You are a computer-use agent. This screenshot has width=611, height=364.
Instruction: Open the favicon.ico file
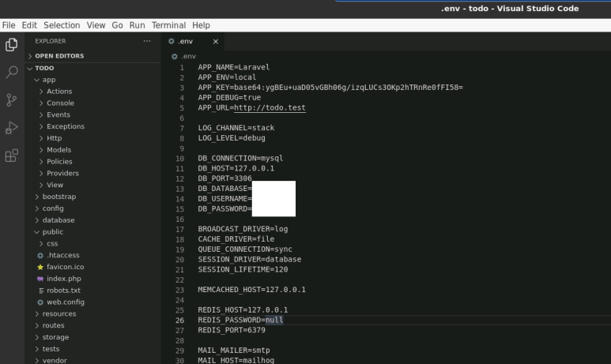[x=92, y=267]
